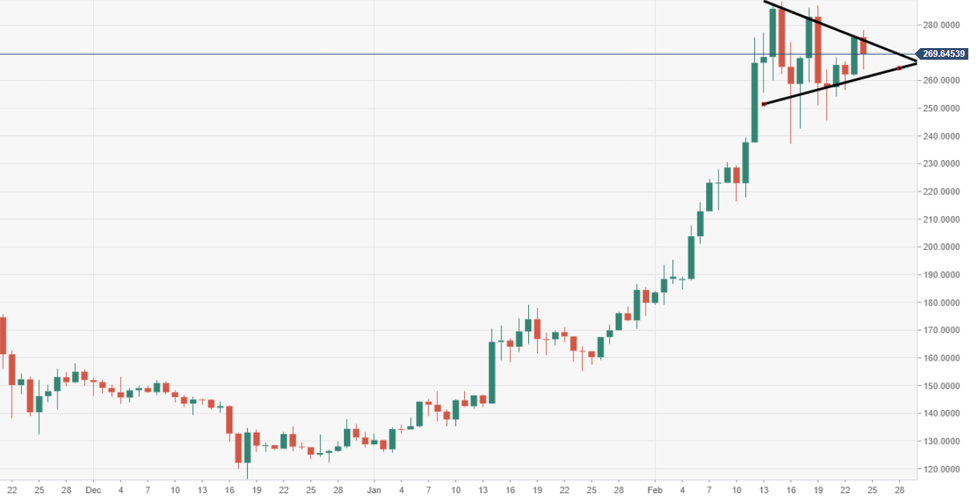This screenshot has width=980, height=504.
Task: Select the lower ascending black trendline
Action: 831,87
